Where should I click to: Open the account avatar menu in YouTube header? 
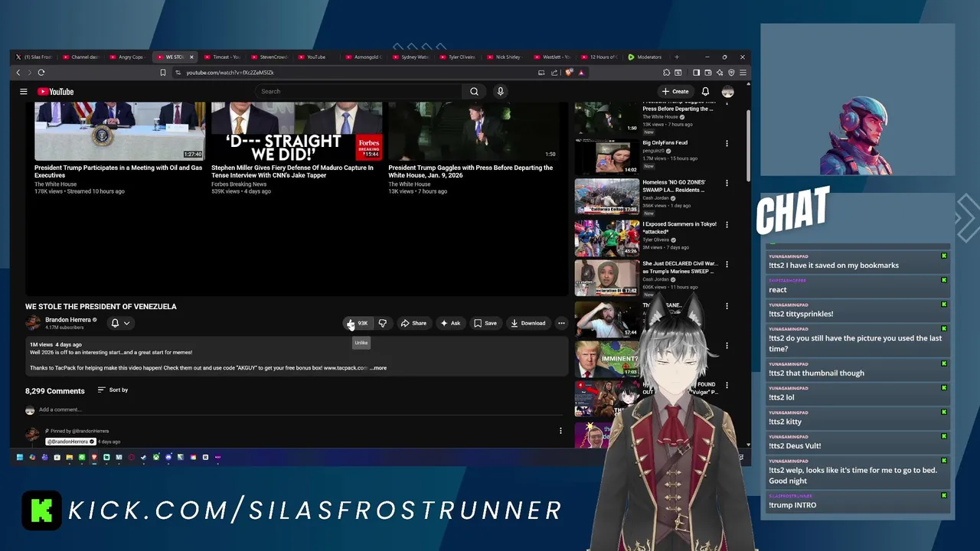click(727, 92)
